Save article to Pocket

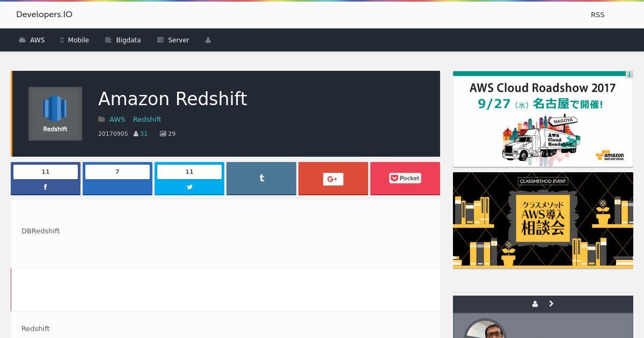pos(405,179)
